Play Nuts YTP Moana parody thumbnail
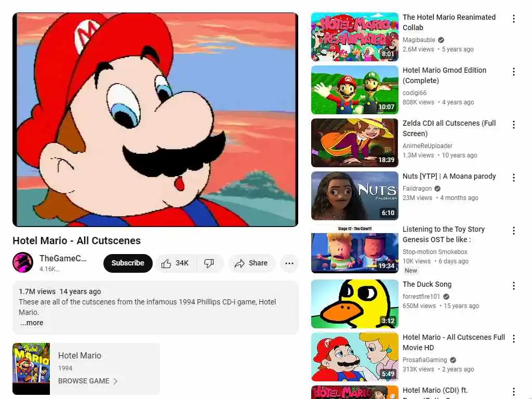 pos(354,196)
